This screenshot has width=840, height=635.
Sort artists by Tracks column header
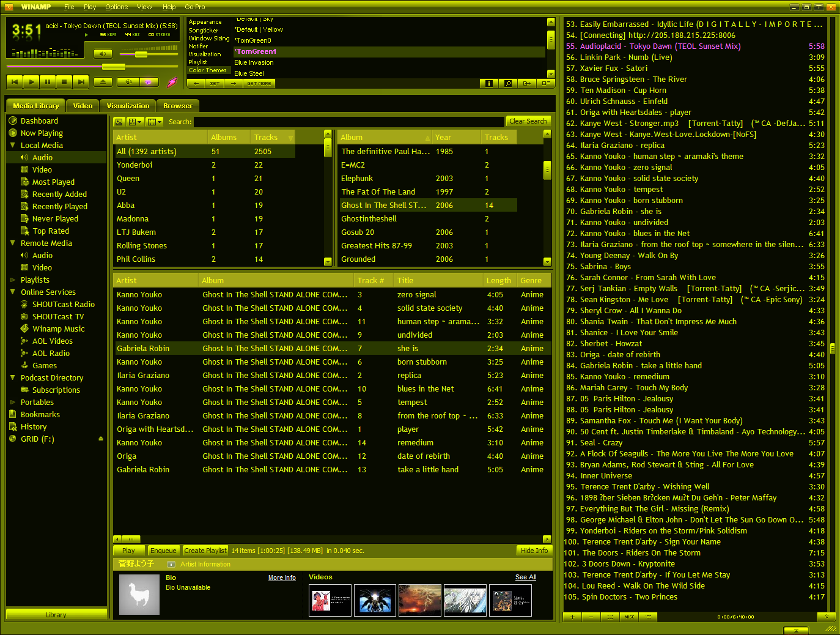273,137
